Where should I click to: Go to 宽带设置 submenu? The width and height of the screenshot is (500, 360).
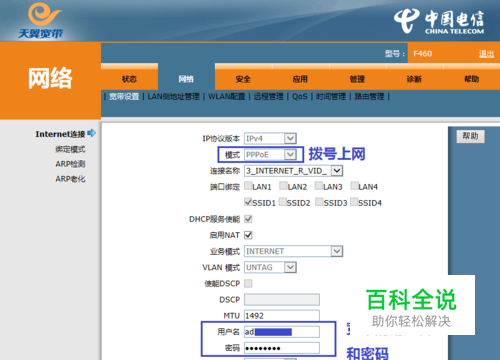124,97
